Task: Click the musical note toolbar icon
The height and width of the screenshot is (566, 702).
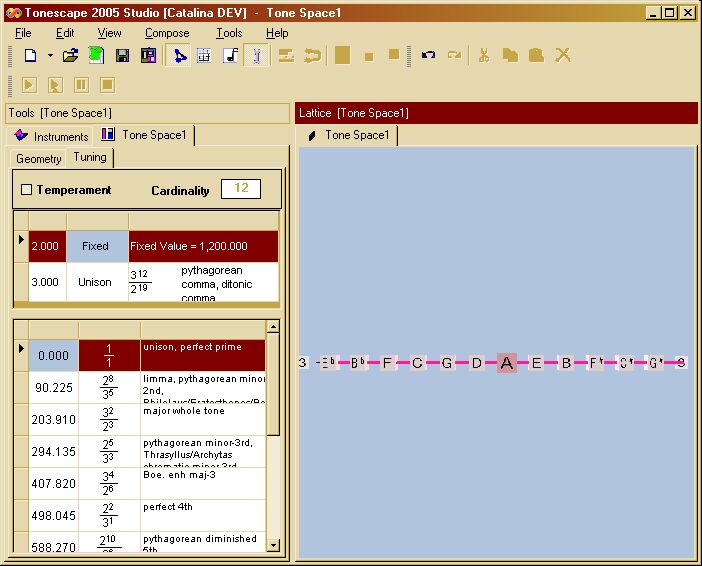Action: click(231, 56)
